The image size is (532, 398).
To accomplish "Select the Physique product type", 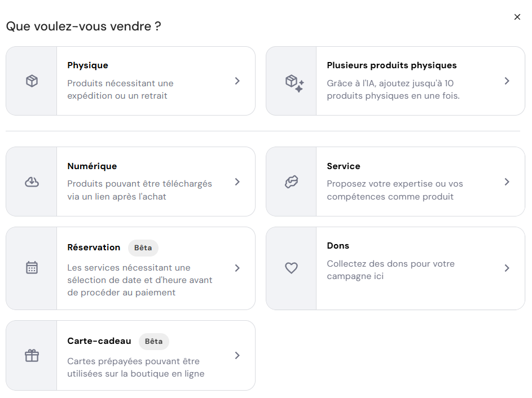I will [x=130, y=81].
